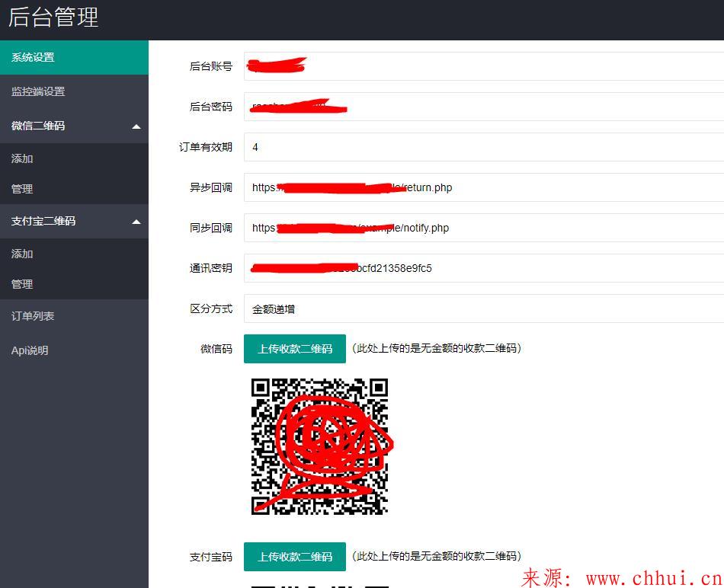The height and width of the screenshot is (588, 724).
Task: Click the 区分方式 field label
Action: coord(211,308)
